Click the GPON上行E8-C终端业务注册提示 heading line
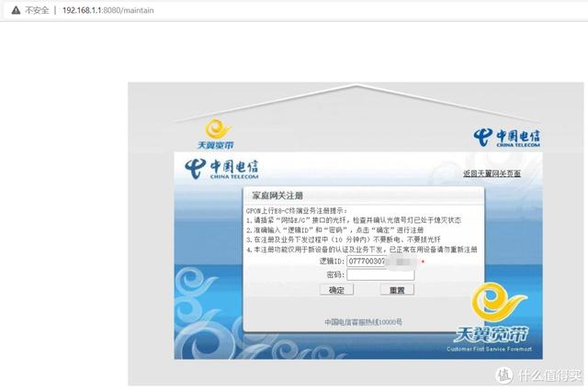The image size is (588, 390). click(x=297, y=211)
